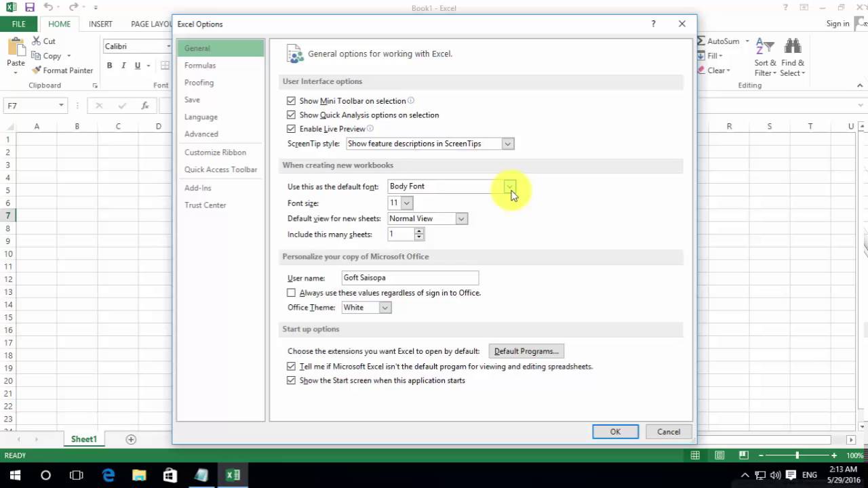
Task: Switch to Normal view in status bar
Action: pyautogui.click(x=695, y=455)
